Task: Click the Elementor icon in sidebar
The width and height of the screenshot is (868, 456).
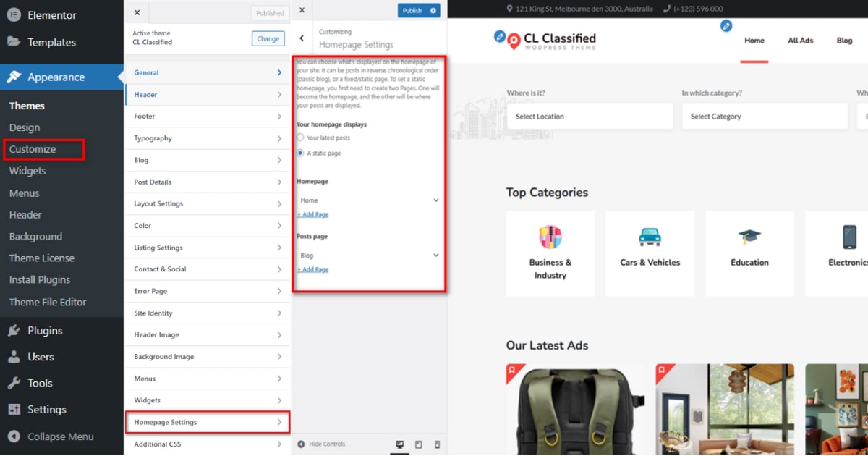Action: coord(14,15)
